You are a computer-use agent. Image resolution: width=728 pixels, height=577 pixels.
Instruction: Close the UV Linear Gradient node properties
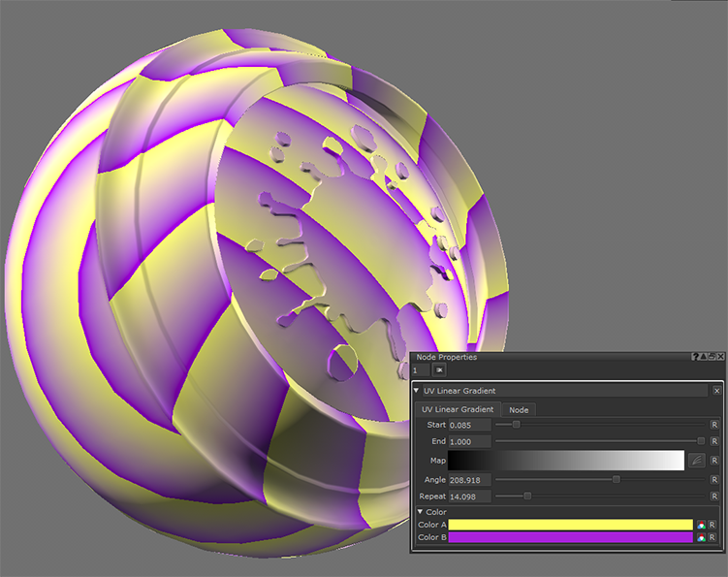716,391
